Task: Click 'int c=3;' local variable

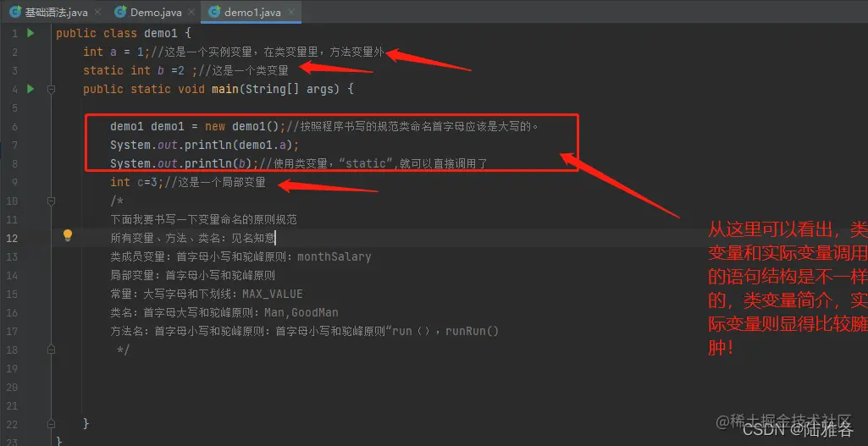Action: click(x=136, y=183)
